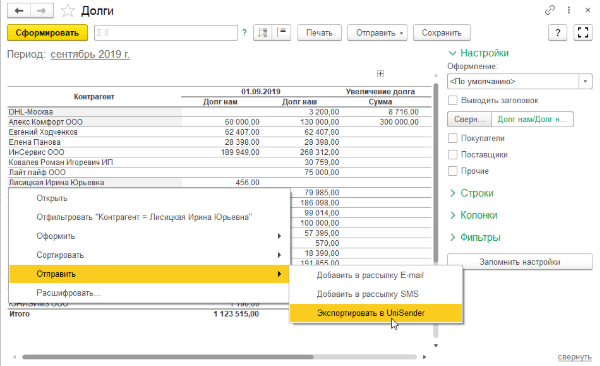Toggle full-screen mode with the corners icon
Image resolution: width=600 pixels, height=366 pixels.
583,33
